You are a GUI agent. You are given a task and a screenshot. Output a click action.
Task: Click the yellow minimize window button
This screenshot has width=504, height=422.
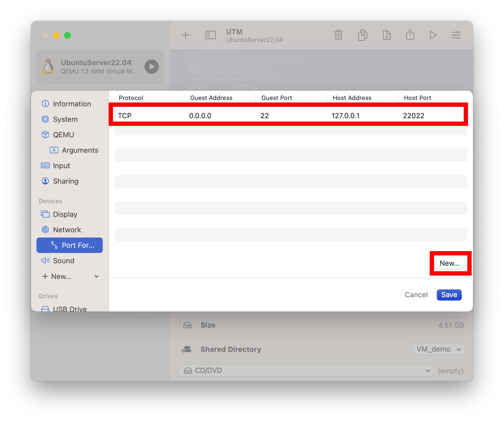click(x=56, y=35)
